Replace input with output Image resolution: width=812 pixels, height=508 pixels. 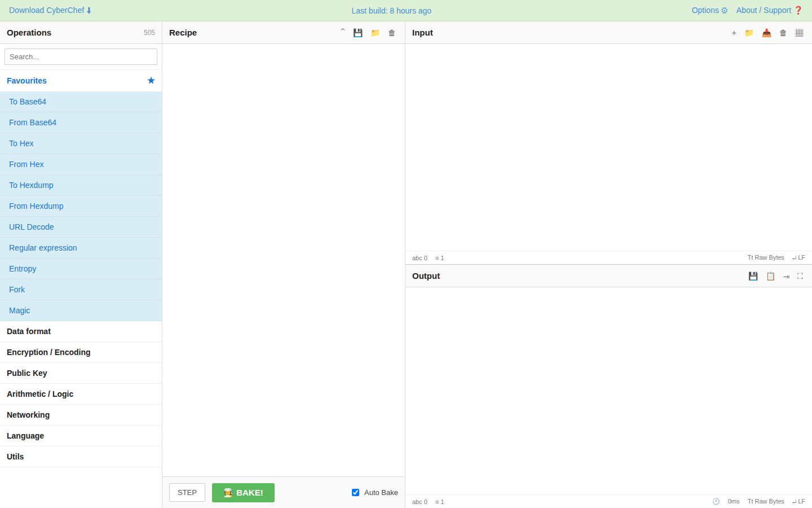[x=786, y=276]
